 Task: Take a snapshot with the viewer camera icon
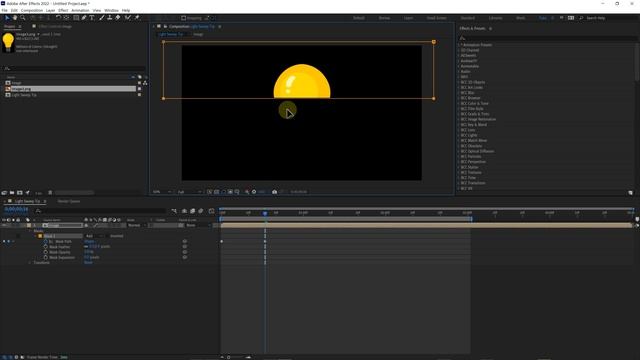[x=275, y=192]
